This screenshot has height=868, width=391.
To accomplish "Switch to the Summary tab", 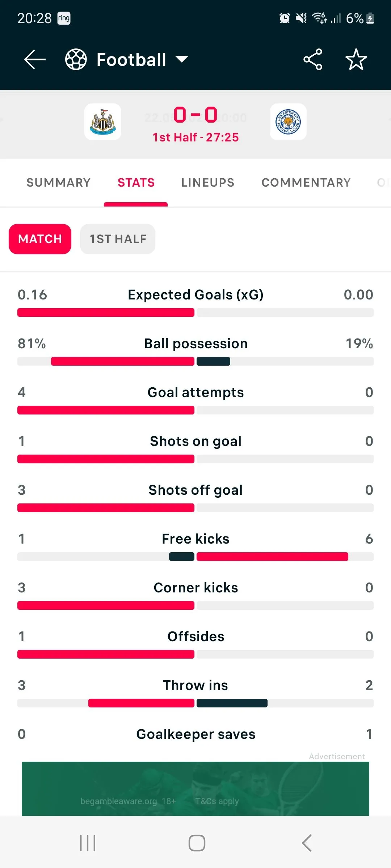I will tap(59, 183).
